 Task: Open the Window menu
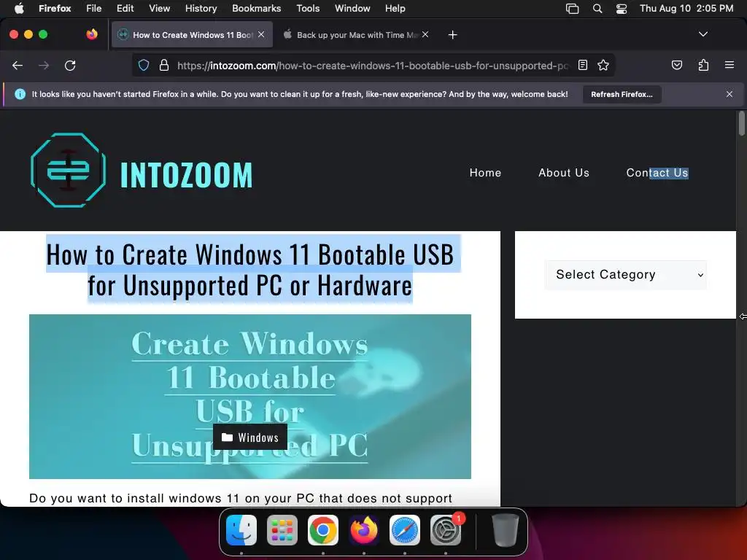point(352,9)
